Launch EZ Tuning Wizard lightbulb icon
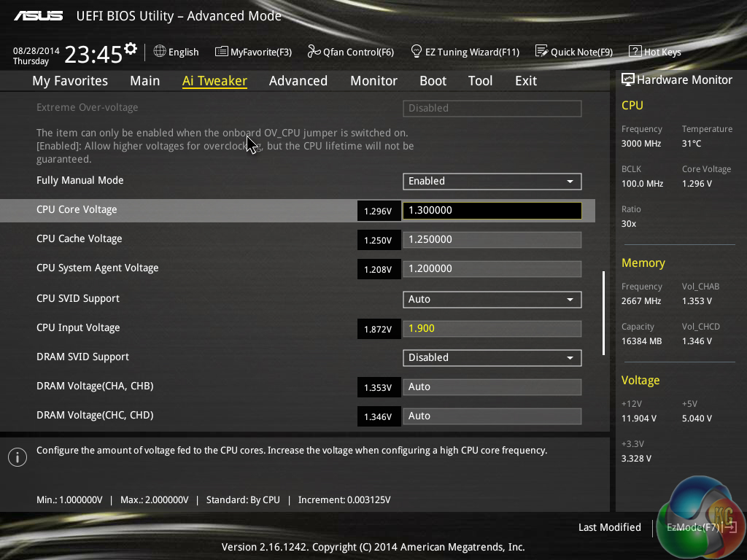This screenshot has width=747, height=560. pos(417,52)
